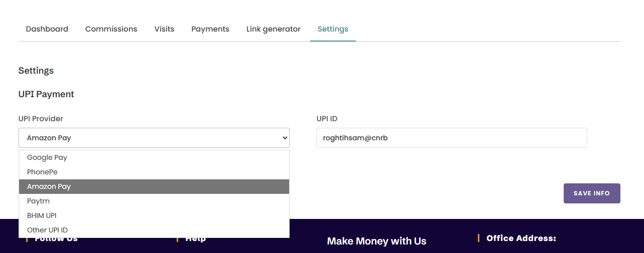Collapse the UPI Provider dropdown via its arrow
Screen dimensions: 644x253
(x=285, y=138)
